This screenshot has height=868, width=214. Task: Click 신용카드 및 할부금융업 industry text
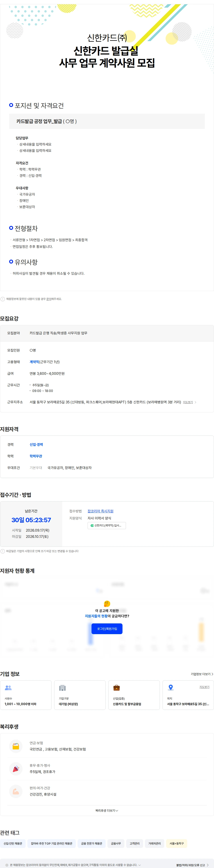point(127,704)
